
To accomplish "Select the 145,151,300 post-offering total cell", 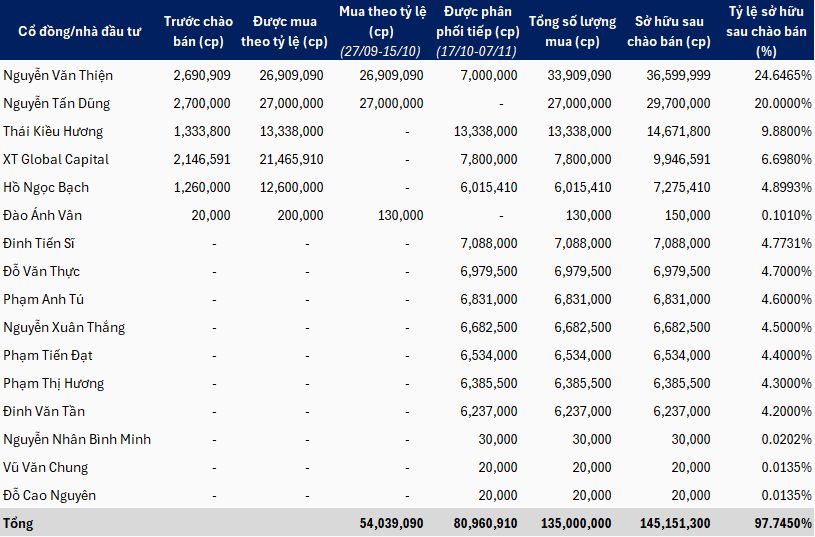I will [x=673, y=523].
